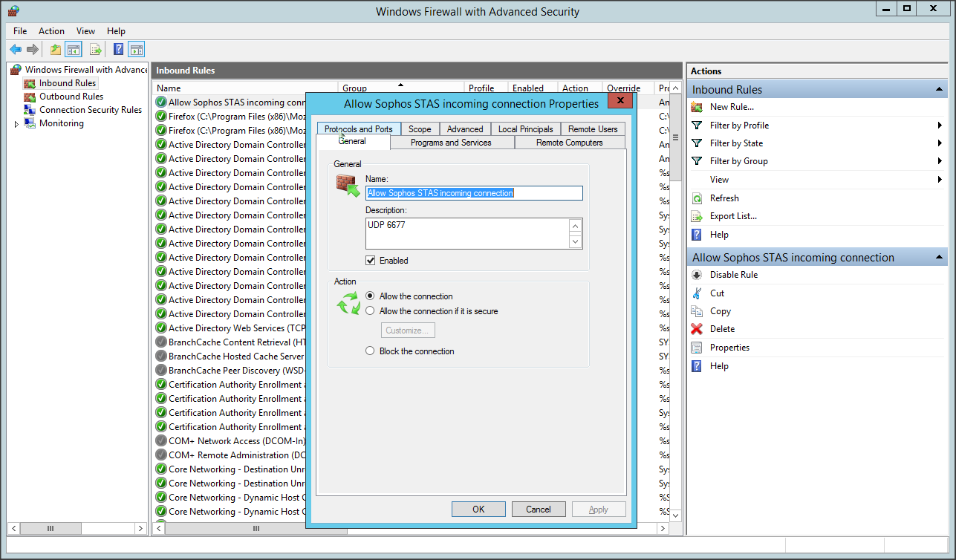
Task: Click the red Delete icon
Action: 697,329
